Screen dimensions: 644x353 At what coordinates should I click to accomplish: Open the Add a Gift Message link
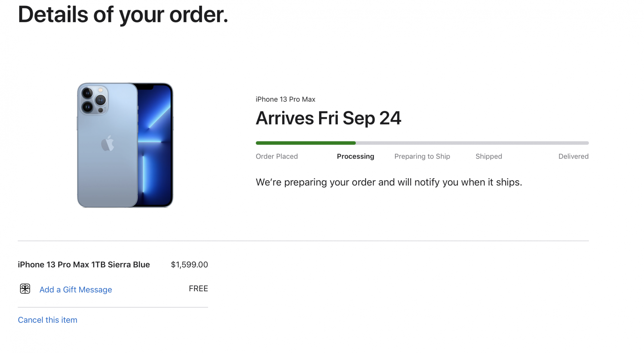coord(76,290)
